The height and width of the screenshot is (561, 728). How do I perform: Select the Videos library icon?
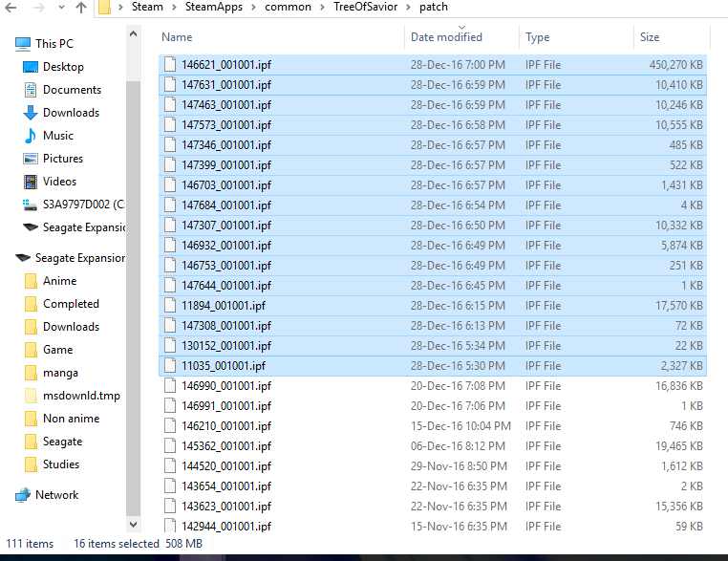(30, 182)
